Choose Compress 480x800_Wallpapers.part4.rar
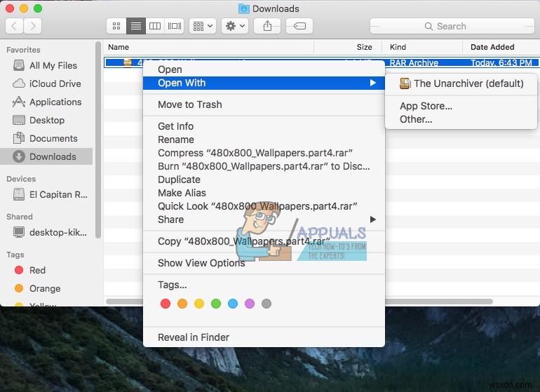The image size is (540, 392). 264,153
